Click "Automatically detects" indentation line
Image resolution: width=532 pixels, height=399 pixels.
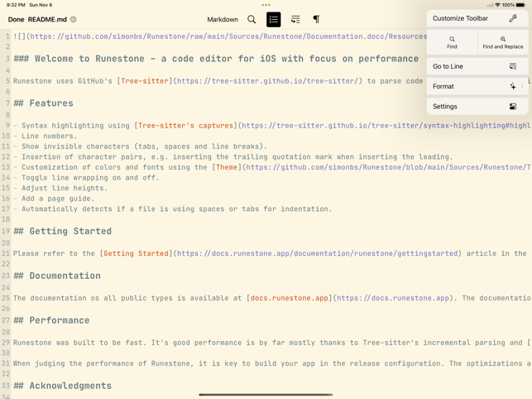(173, 209)
